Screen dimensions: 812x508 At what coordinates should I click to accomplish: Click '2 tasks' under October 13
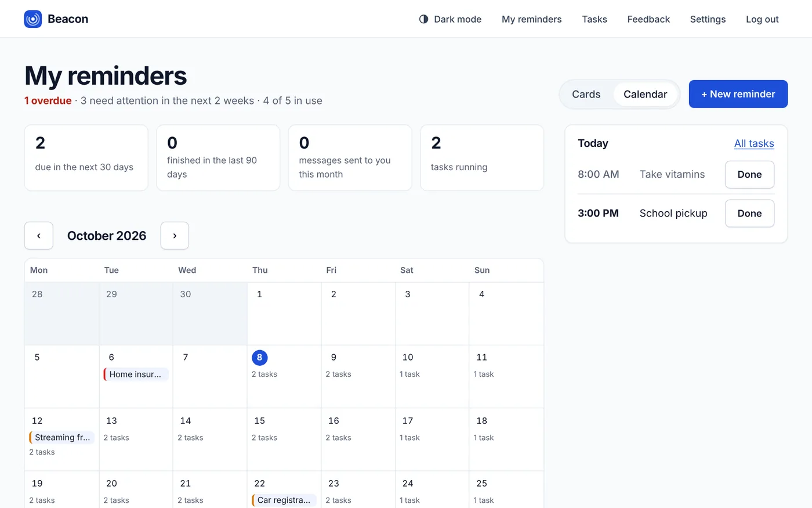(116, 438)
